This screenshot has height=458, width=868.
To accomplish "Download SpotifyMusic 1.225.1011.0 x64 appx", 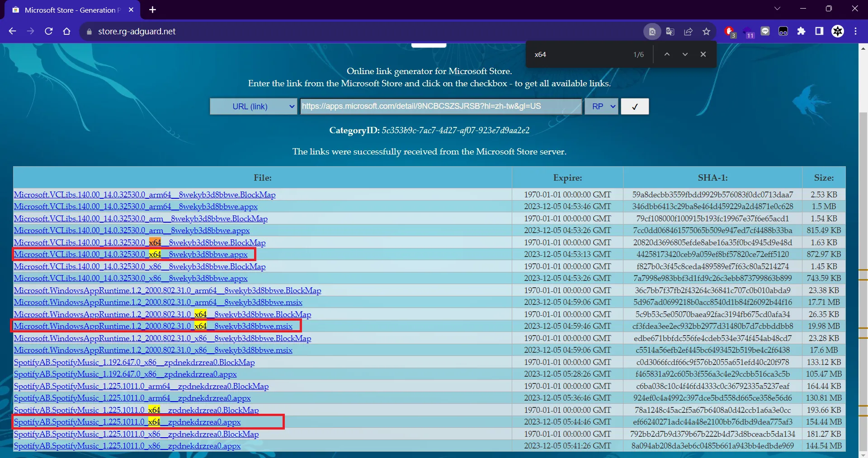I will pos(127,422).
